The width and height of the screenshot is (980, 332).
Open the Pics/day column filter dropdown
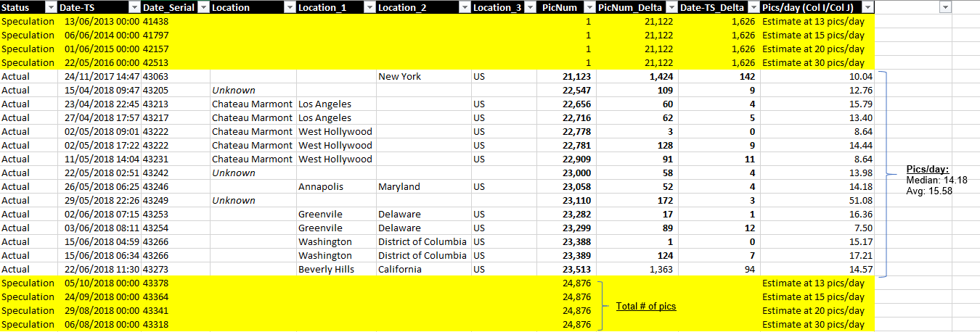pyautogui.click(x=868, y=7)
